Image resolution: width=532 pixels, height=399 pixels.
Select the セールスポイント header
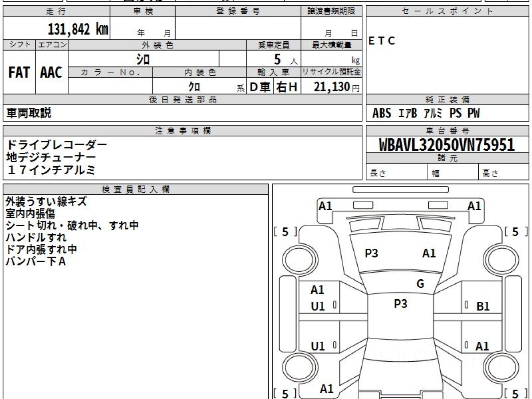pos(448,12)
